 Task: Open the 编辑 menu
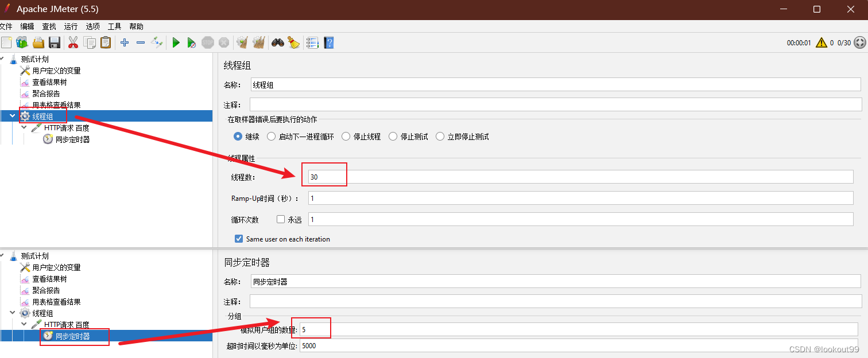point(27,26)
